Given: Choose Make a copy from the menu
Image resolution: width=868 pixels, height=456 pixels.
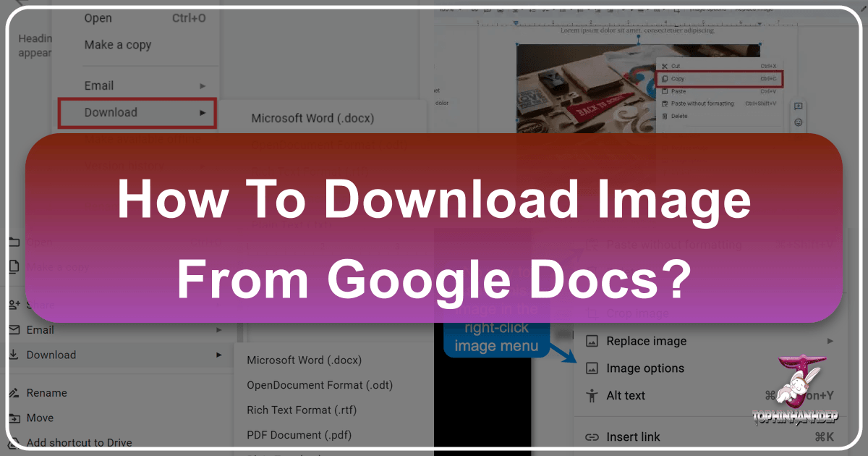Looking at the screenshot, I should click(x=118, y=45).
